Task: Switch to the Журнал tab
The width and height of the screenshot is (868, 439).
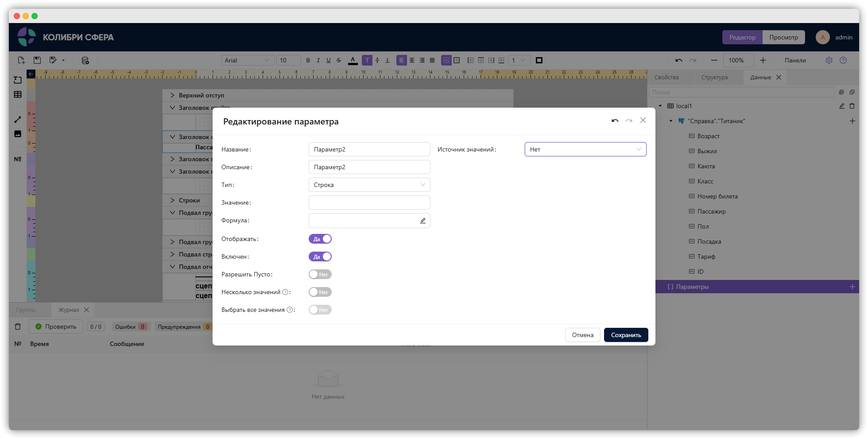Action: [69, 310]
